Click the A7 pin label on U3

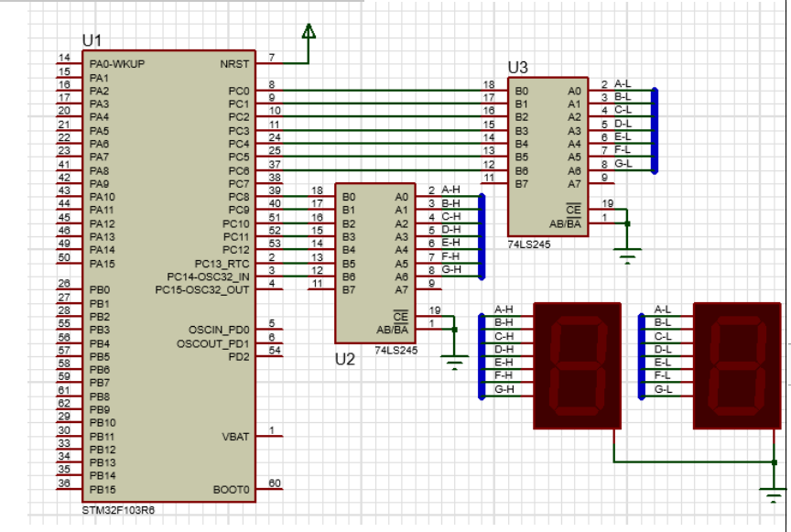[574, 184]
